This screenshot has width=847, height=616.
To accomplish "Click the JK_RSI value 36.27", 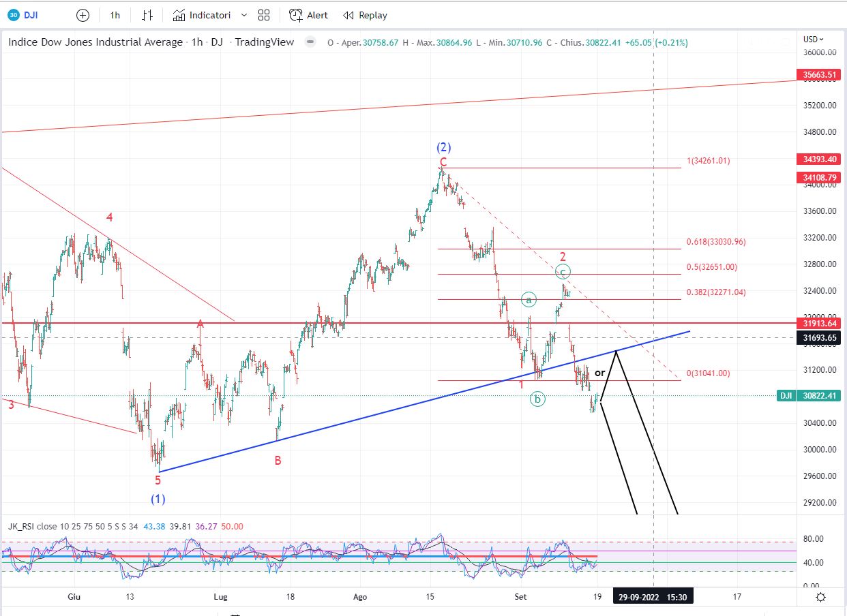I will (206, 527).
